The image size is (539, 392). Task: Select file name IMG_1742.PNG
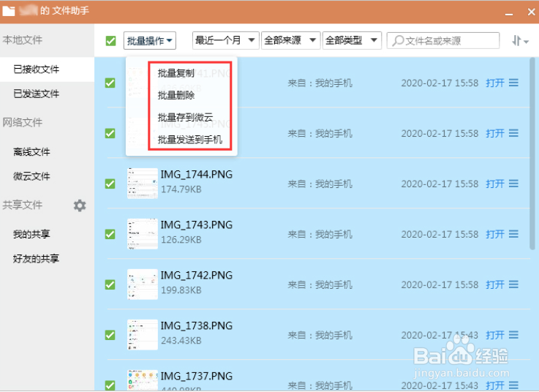(197, 276)
